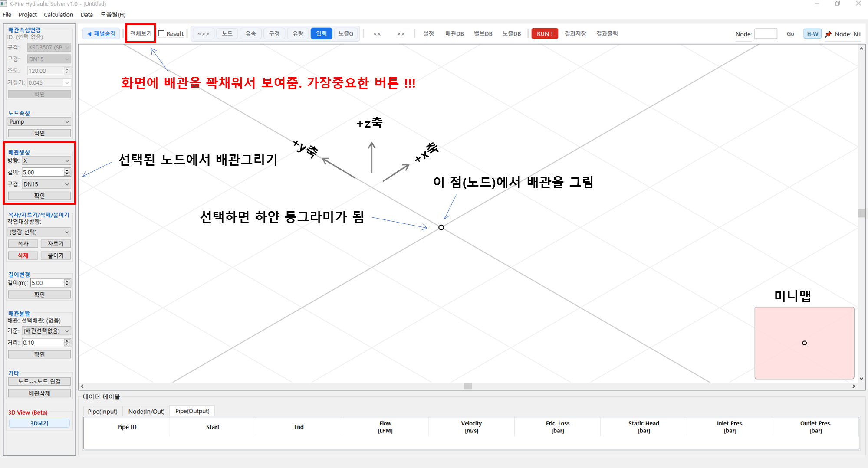
Task: Click the Node number input field
Action: (766, 34)
